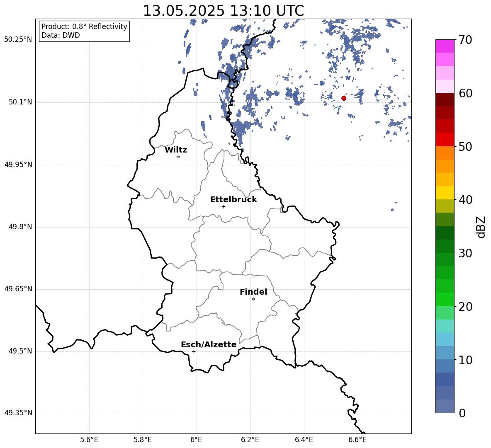
Task: Click the 50.25°N latitude label
Action: tap(18, 40)
